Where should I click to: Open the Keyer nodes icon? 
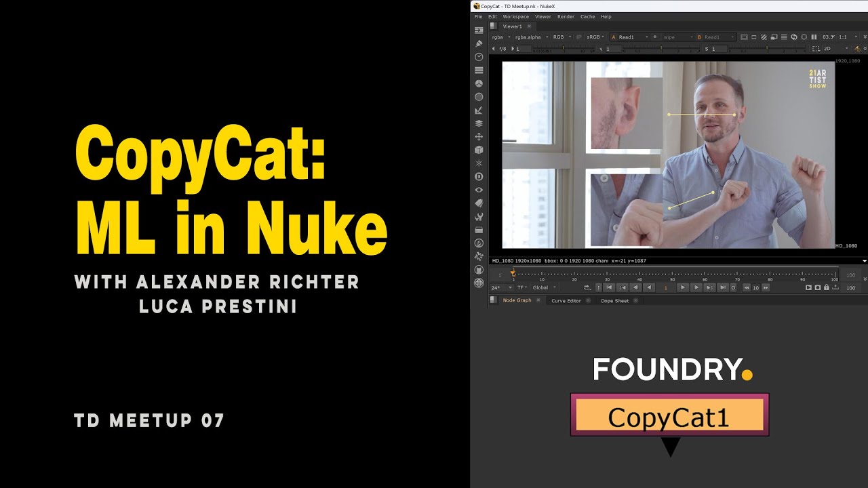(479, 110)
